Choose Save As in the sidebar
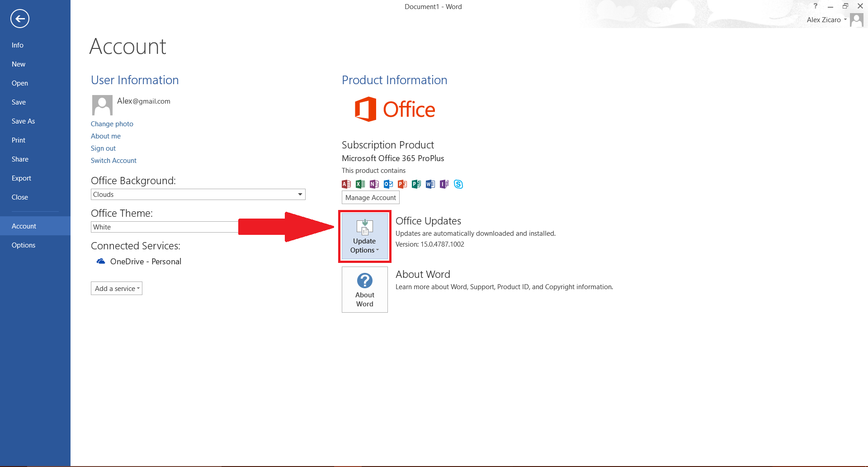Image resolution: width=868 pixels, height=467 pixels. point(35,121)
